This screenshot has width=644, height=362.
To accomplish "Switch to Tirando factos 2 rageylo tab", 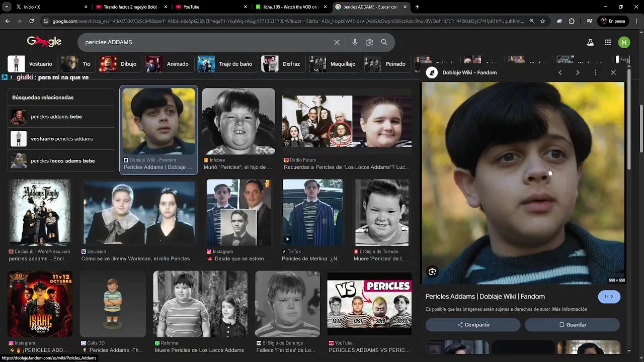I will pyautogui.click(x=132, y=7).
